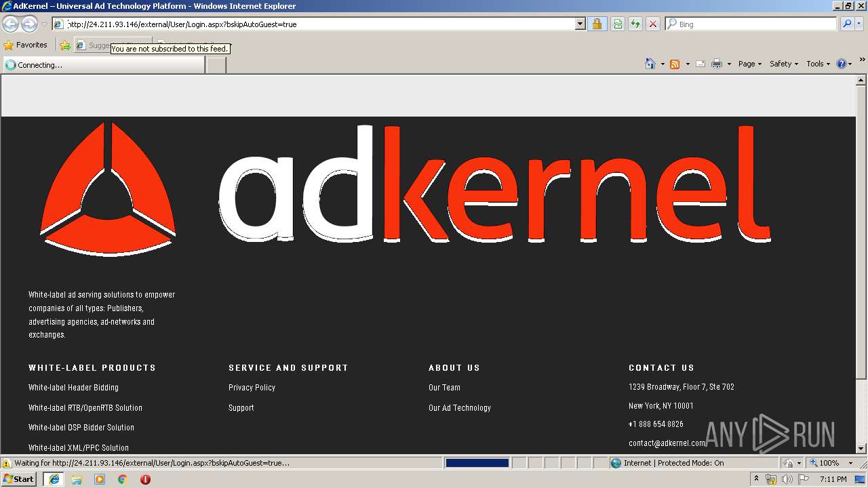Open the Windows Media Player taskbar icon
Image resolution: width=868 pixels, height=488 pixels.
pyautogui.click(x=100, y=479)
